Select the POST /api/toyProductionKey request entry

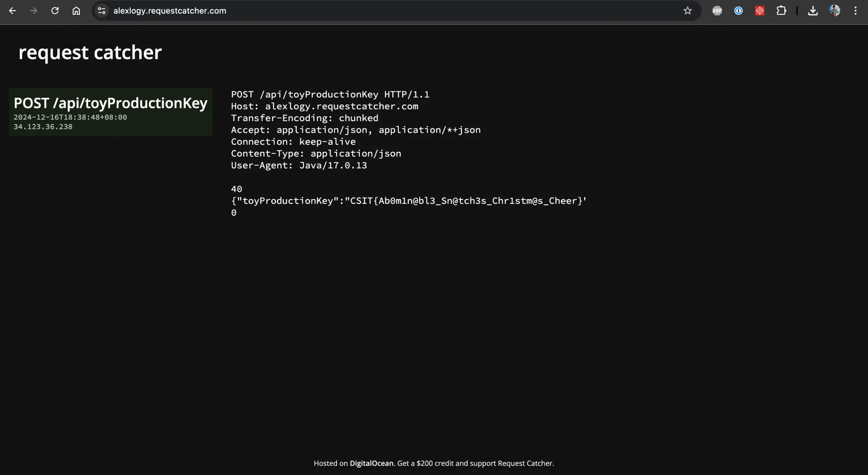point(111,112)
